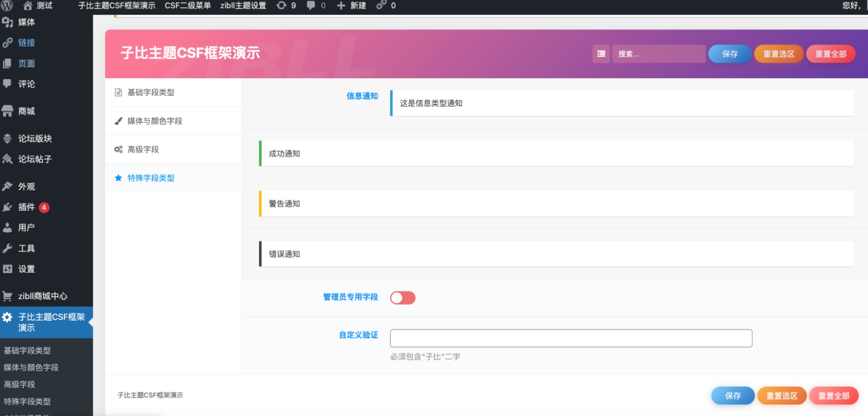Open the 商城 store sidebar menu

coord(46,111)
